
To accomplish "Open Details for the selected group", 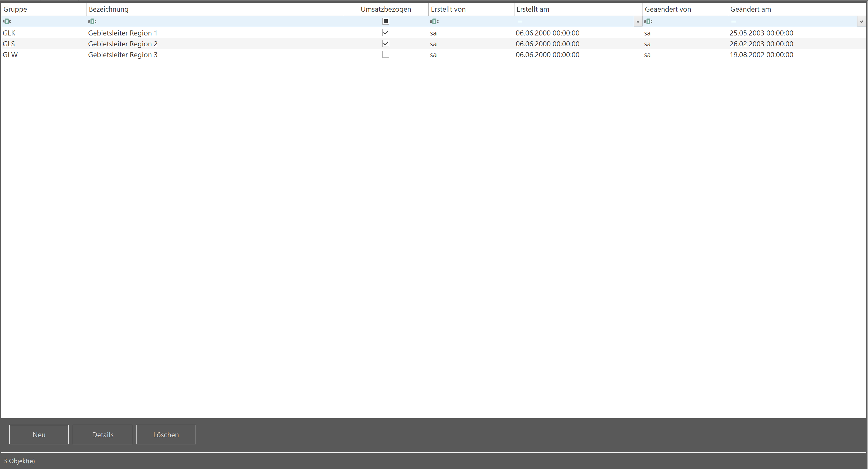I will pyautogui.click(x=102, y=434).
